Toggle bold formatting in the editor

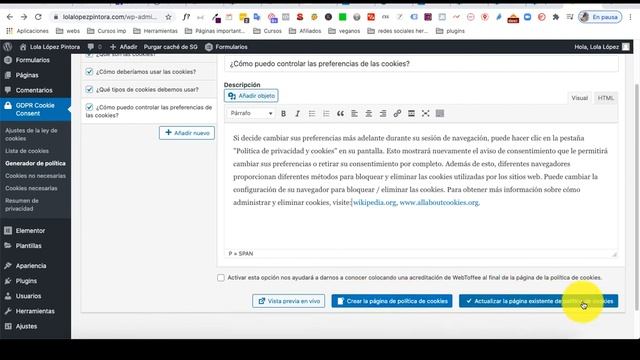pos(283,113)
